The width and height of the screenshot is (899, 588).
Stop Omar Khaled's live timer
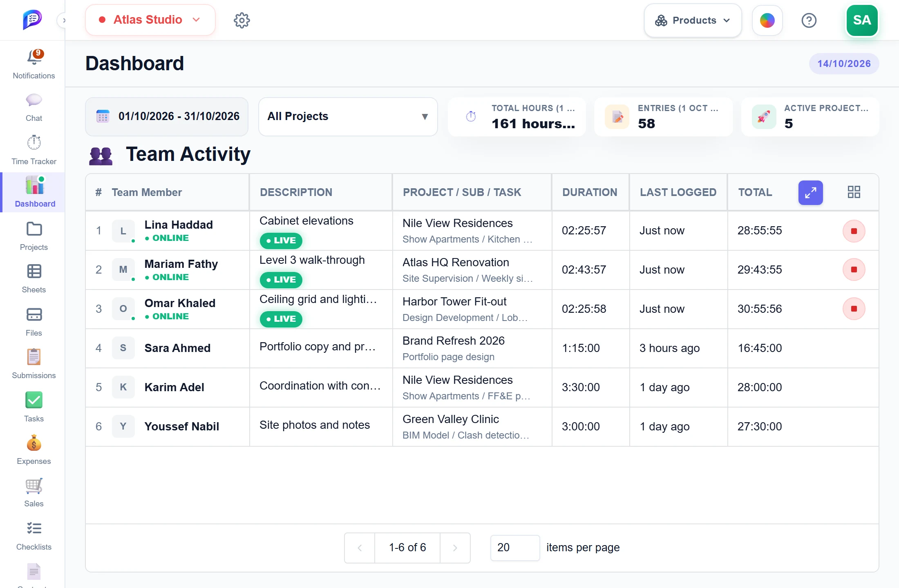(854, 309)
